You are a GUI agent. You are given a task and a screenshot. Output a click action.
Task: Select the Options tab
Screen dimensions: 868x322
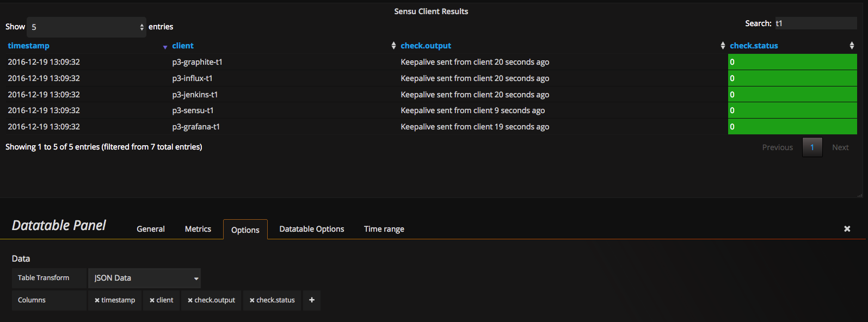point(245,230)
